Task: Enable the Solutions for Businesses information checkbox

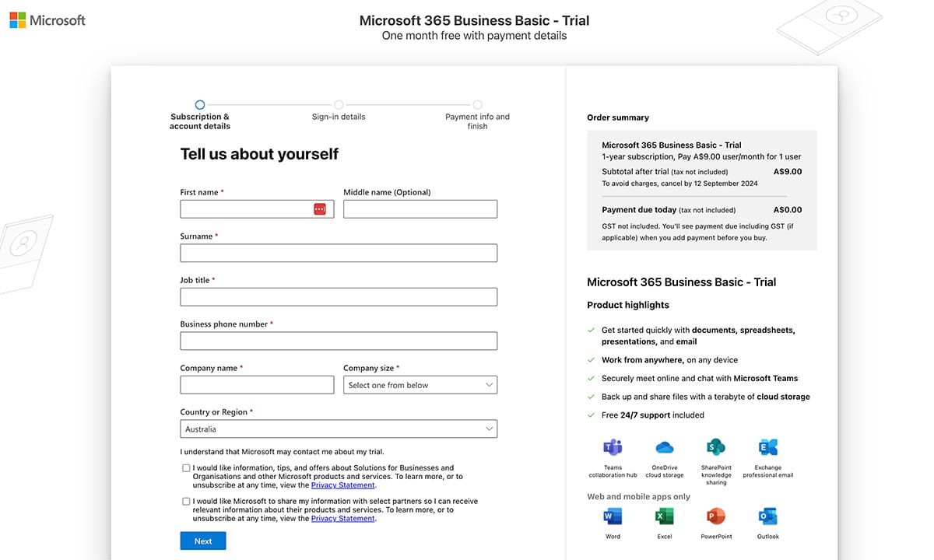Action: tap(186, 467)
